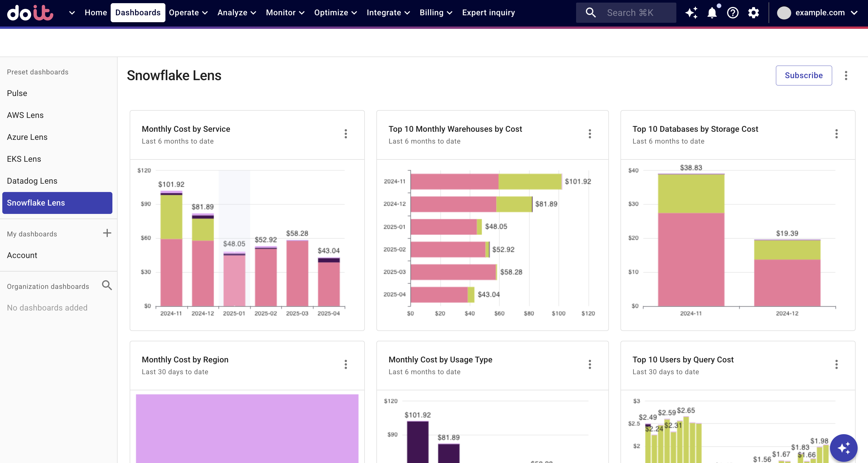
Task: Click the 'My dashboards' heading
Action: tap(32, 234)
